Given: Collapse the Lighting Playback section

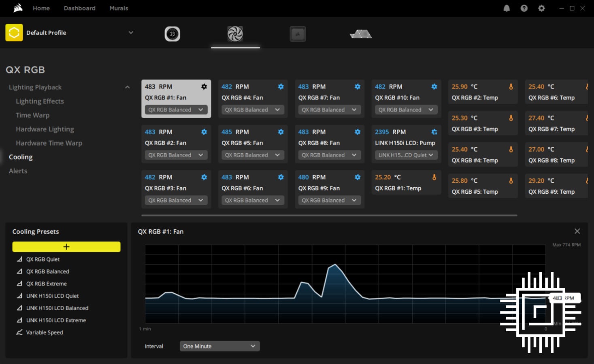Looking at the screenshot, I should (127, 87).
